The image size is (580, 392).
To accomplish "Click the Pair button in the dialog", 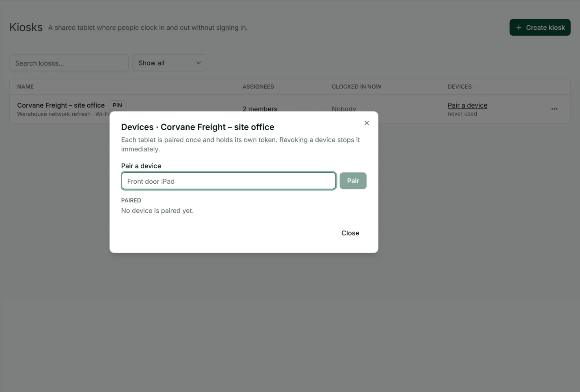I will click(x=353, y=181).
